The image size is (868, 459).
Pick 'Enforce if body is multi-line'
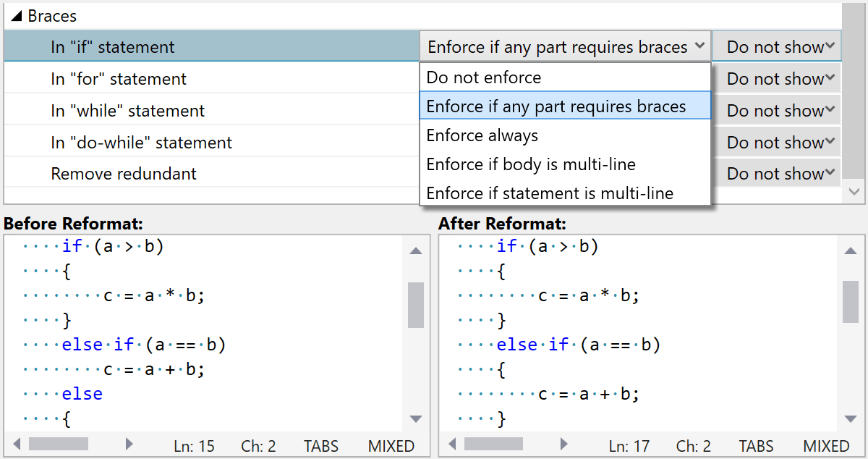(x=530, y=164)
